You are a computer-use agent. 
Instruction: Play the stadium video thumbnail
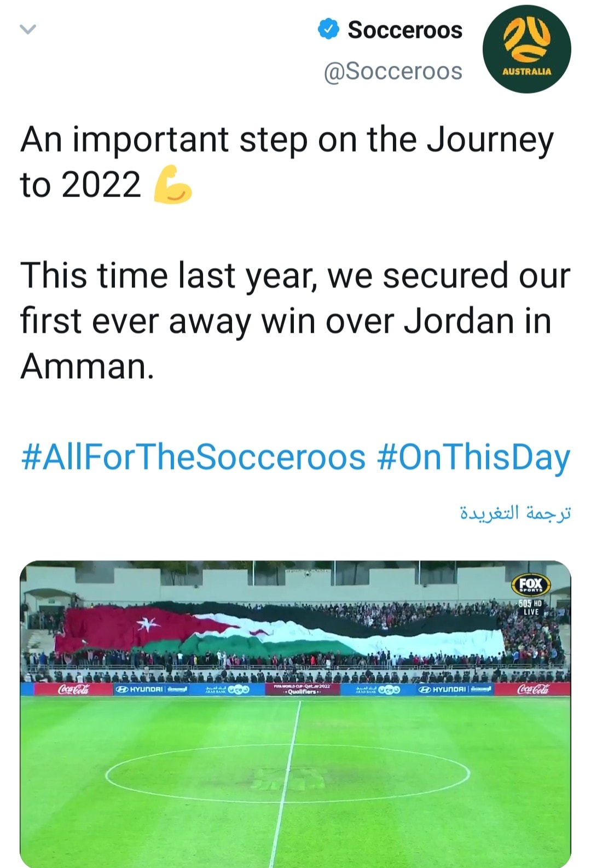click(296, 714)
